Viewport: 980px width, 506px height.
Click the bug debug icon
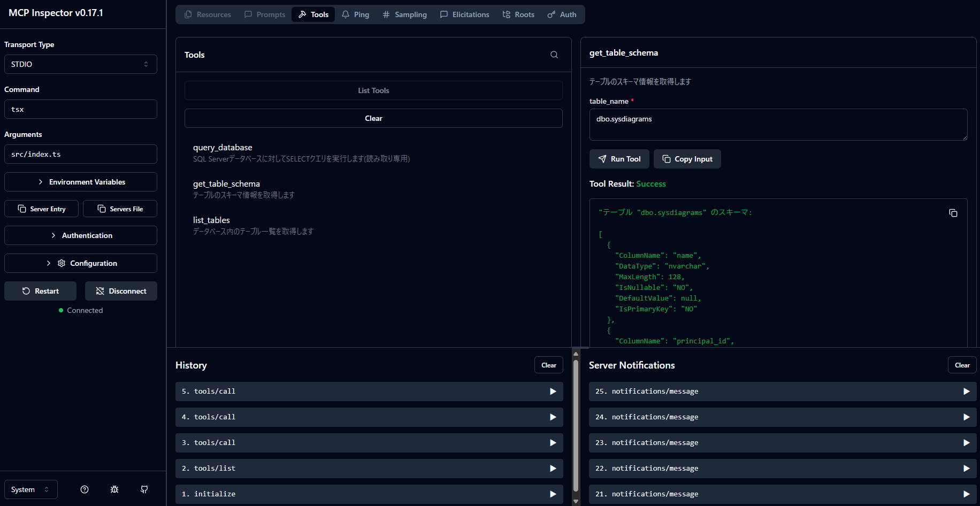coord(114,489)
